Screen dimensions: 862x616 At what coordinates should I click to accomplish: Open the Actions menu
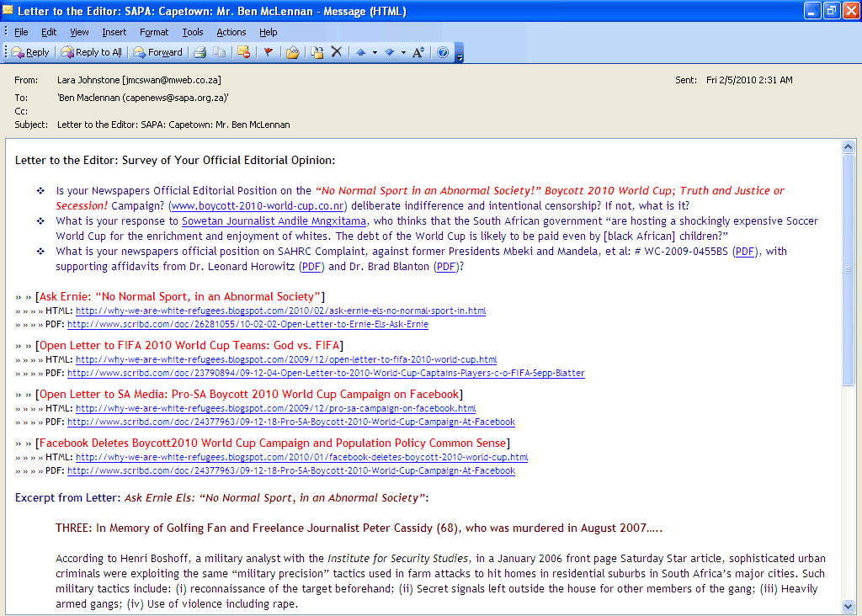pos(231,32)
